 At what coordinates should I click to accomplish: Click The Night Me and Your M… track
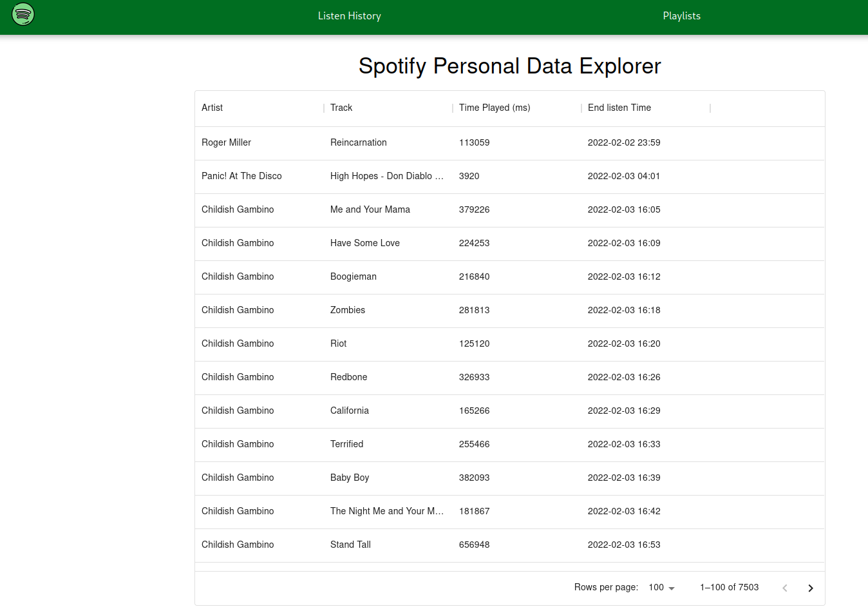tap(387, 511)
